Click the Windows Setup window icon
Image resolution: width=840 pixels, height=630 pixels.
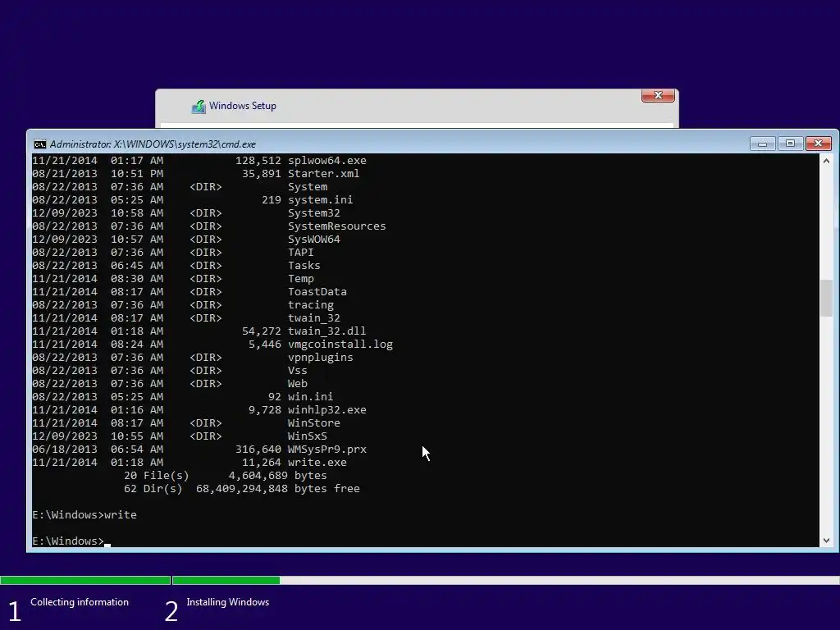coord(199,106)
